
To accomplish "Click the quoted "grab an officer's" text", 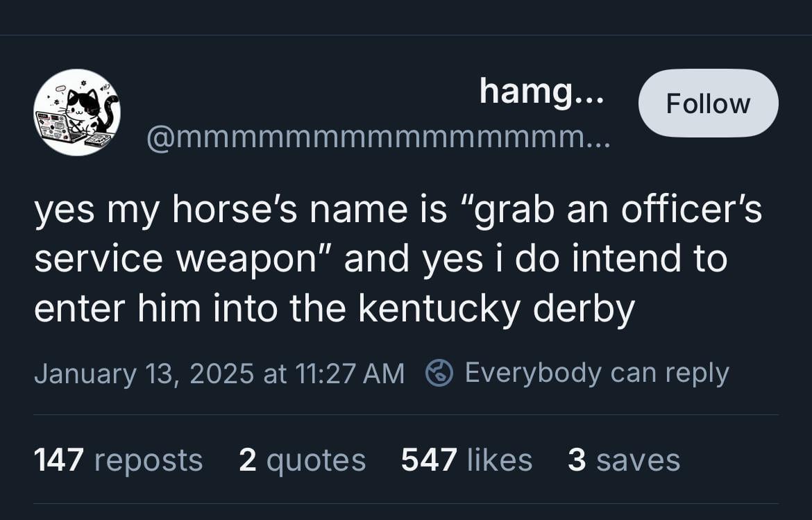I will point(618,210).
